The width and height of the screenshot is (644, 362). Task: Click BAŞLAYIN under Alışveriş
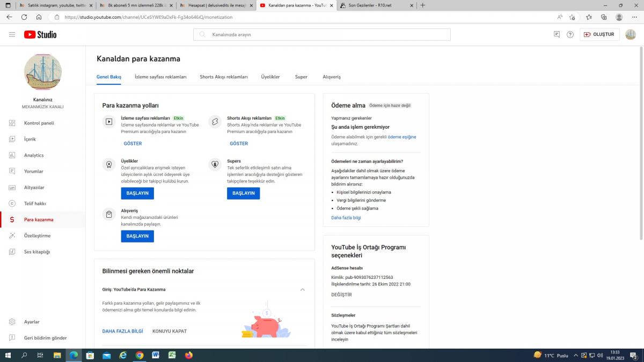point(137,236)
